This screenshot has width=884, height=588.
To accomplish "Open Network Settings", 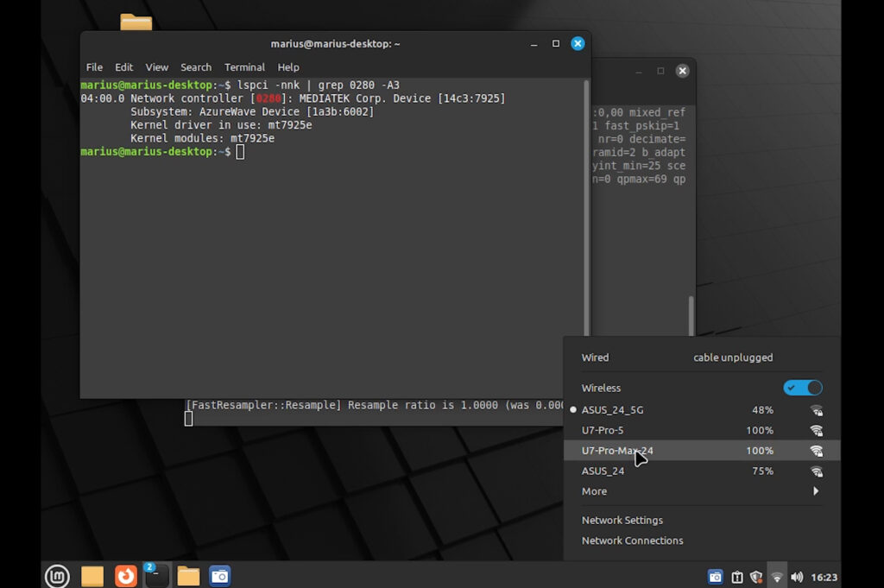I will pos(622,520).
